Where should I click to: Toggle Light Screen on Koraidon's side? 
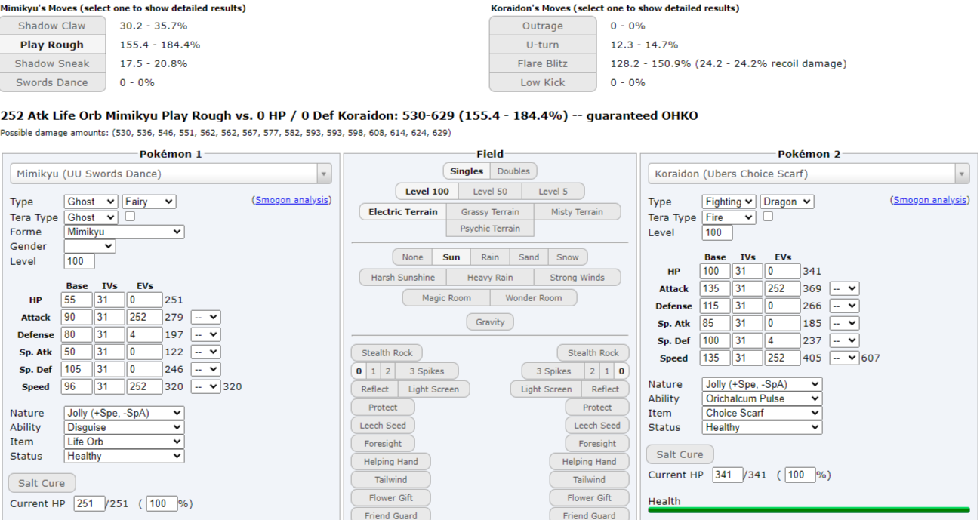[x=546, y=389]
